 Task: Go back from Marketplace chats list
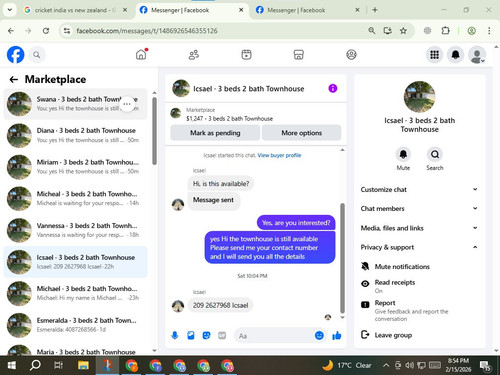tap(14, 79)
